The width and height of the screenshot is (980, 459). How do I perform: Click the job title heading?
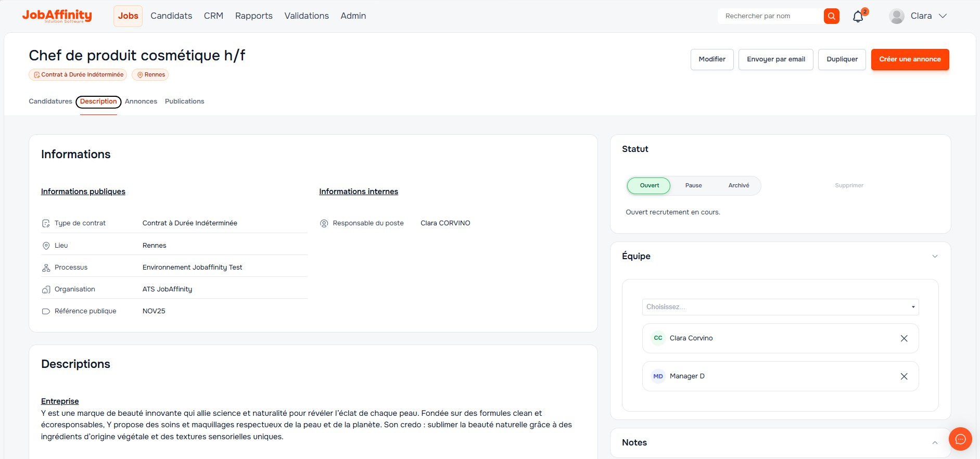point(137,55)
